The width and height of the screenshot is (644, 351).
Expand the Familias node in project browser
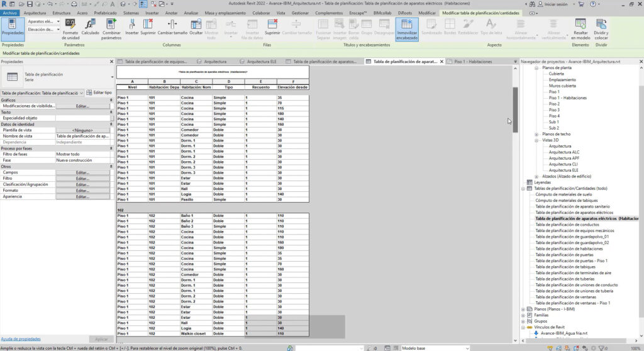(523, 315)
